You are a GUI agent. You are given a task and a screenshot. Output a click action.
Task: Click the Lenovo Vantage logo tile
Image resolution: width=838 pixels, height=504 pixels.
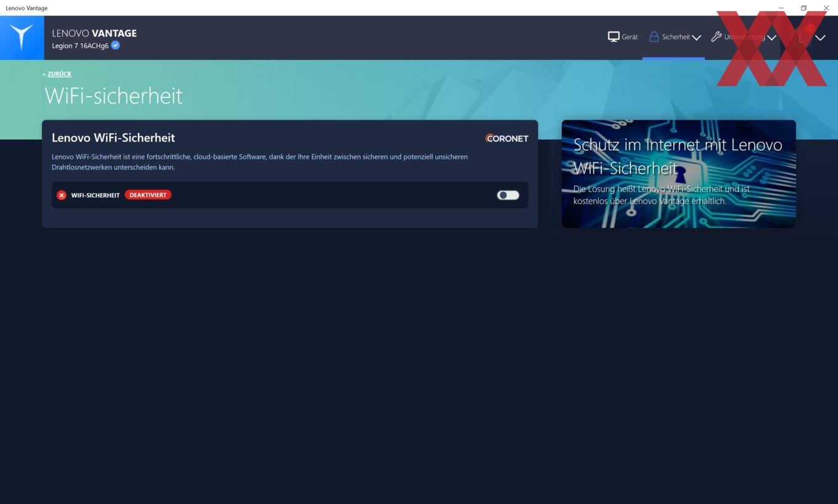coord(22,38)
